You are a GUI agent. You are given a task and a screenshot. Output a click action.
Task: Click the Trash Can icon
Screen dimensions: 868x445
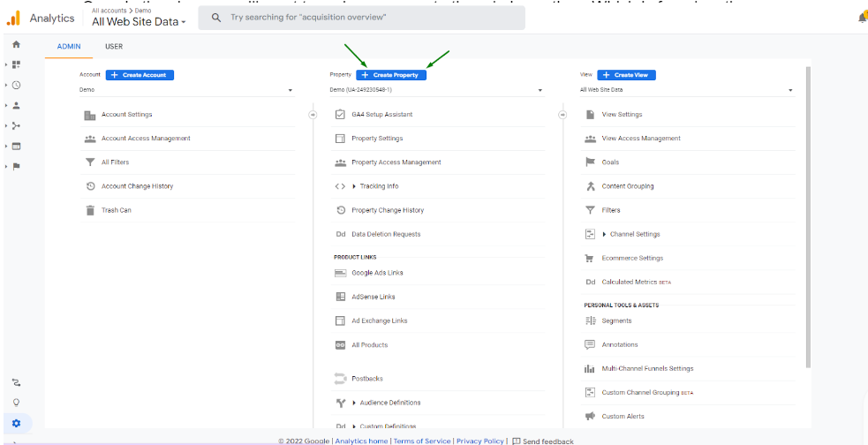click(90, 210)
